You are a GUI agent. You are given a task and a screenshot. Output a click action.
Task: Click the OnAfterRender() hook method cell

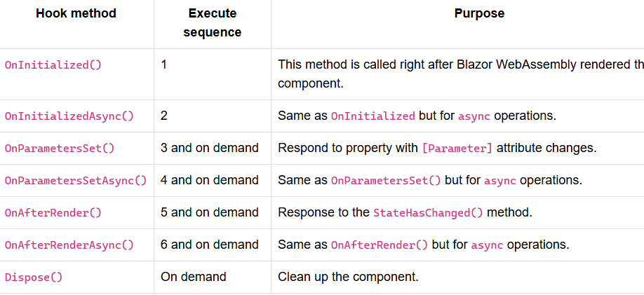(53, 212)
